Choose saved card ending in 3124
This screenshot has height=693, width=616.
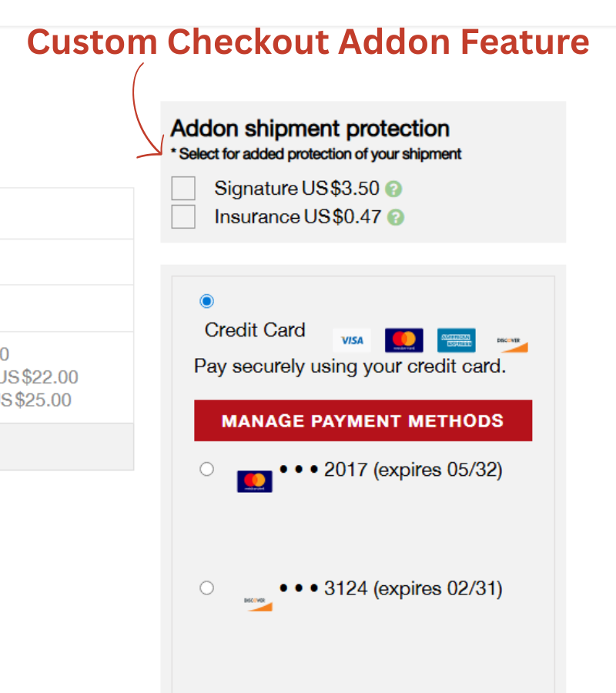pyautogui.click(x=206, y=588)
